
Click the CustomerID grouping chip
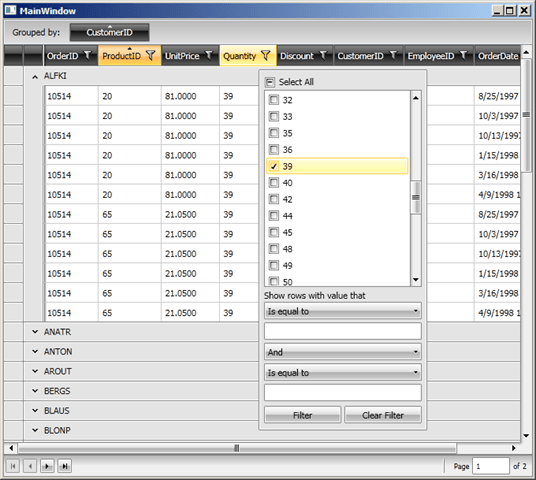click(x=109, y=32)
